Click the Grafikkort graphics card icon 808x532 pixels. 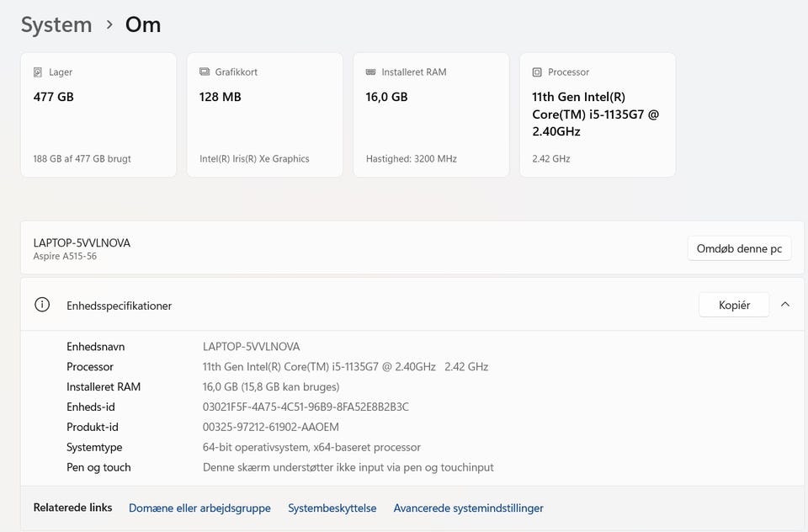[205, 72]
